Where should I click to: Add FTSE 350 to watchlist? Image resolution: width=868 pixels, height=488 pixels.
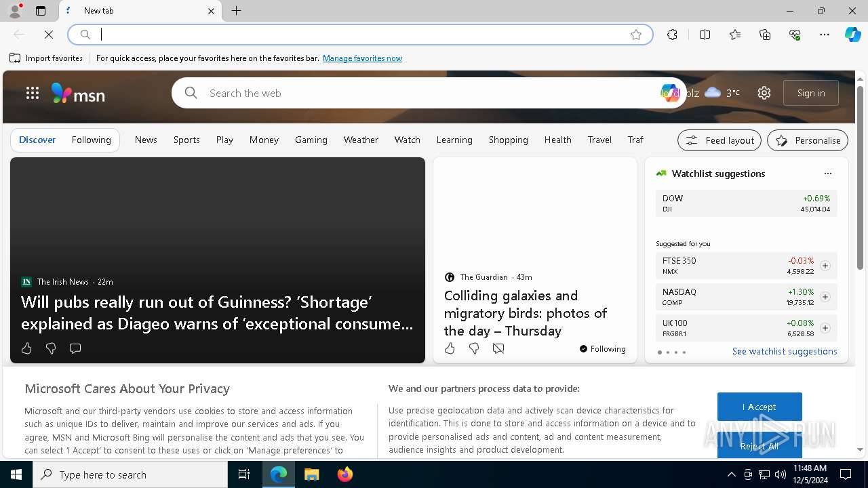pyautogui.click(x=825, y=266)
